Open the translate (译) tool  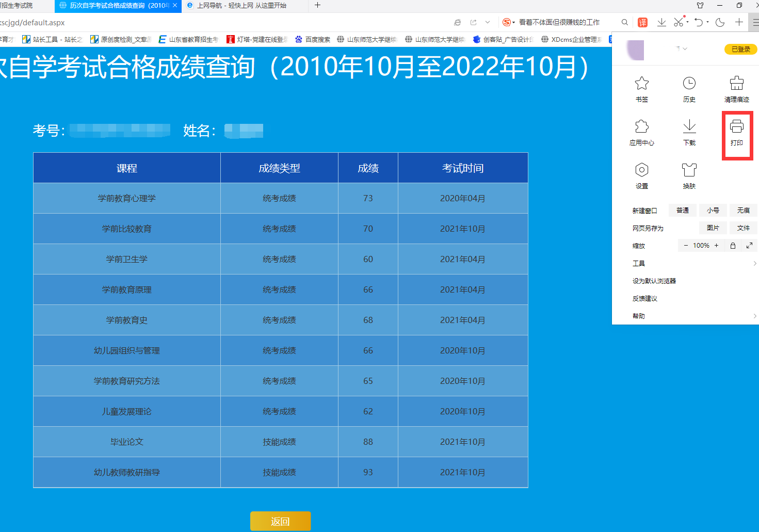point(642,22)
